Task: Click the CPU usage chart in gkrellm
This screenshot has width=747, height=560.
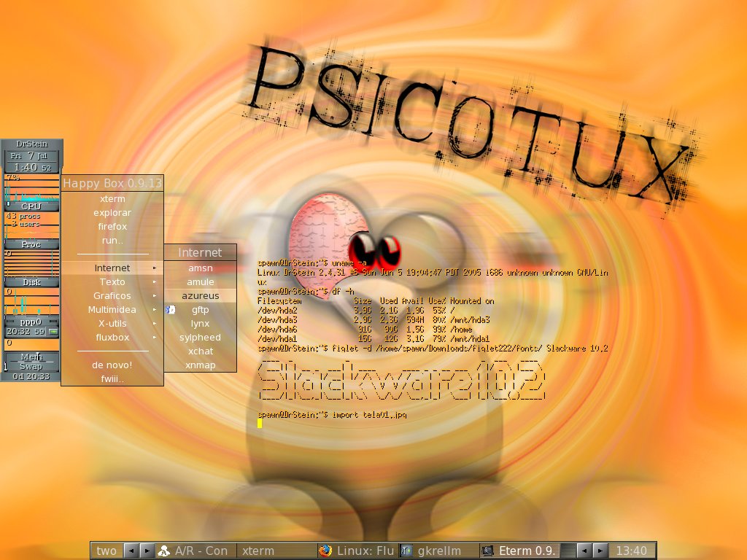Action: point(32,187)
